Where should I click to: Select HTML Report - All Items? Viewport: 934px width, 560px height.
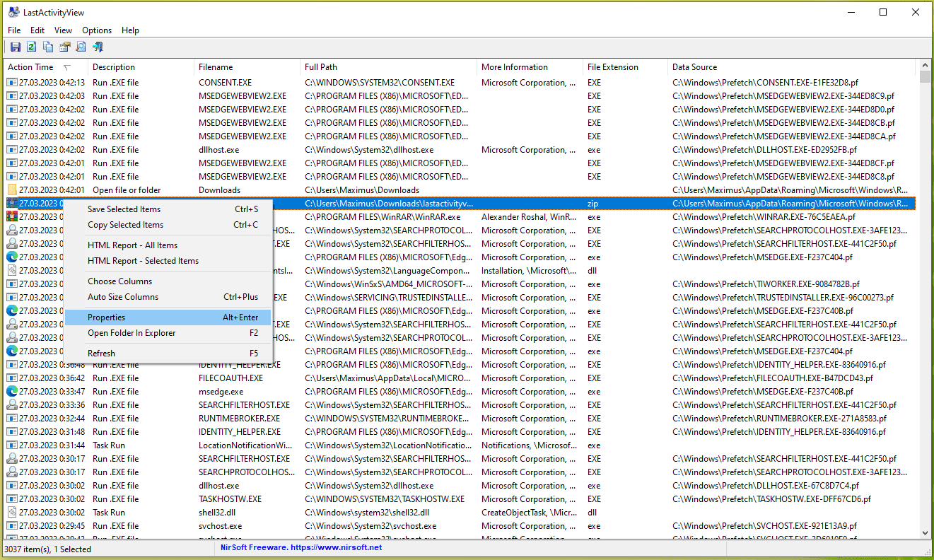tap(168, 245)
